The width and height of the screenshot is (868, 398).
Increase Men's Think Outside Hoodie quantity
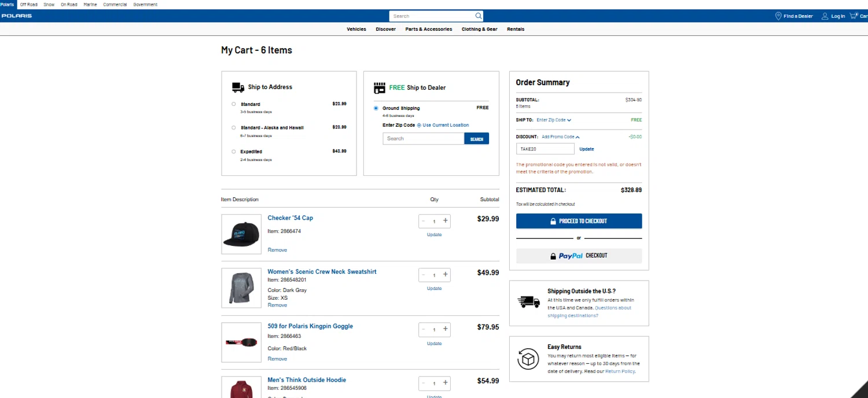[446, 382]
